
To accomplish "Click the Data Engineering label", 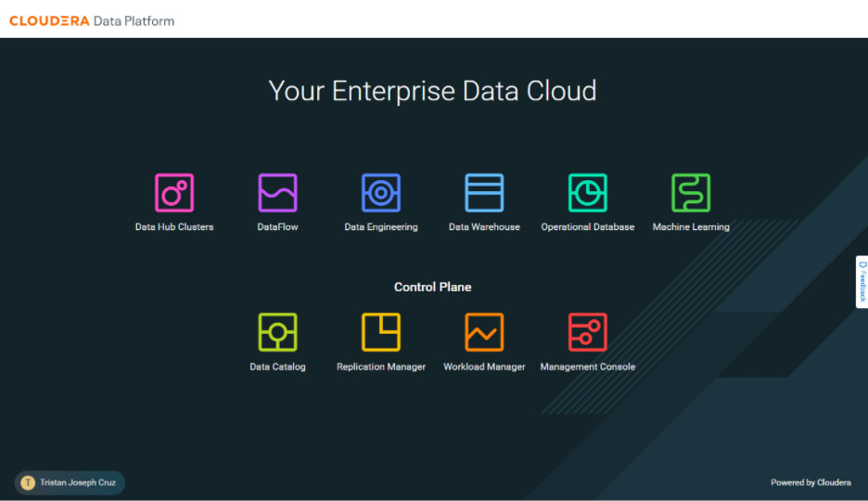I will click(381, 227).
